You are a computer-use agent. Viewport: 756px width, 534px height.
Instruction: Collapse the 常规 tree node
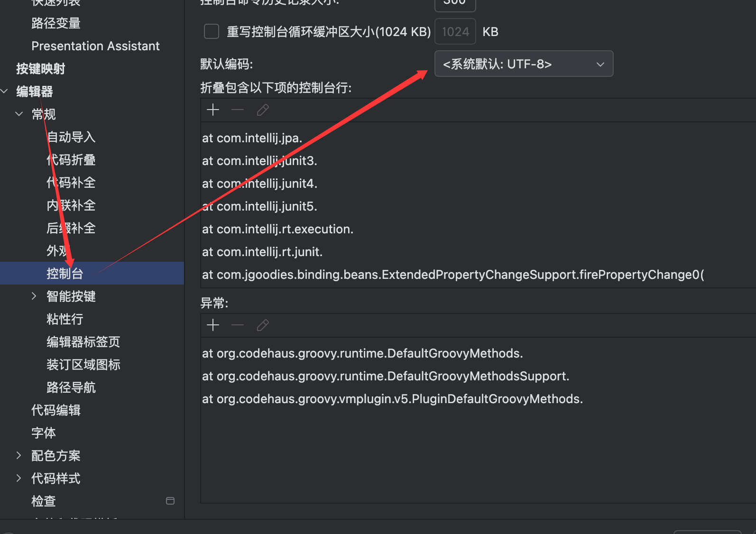19,114
